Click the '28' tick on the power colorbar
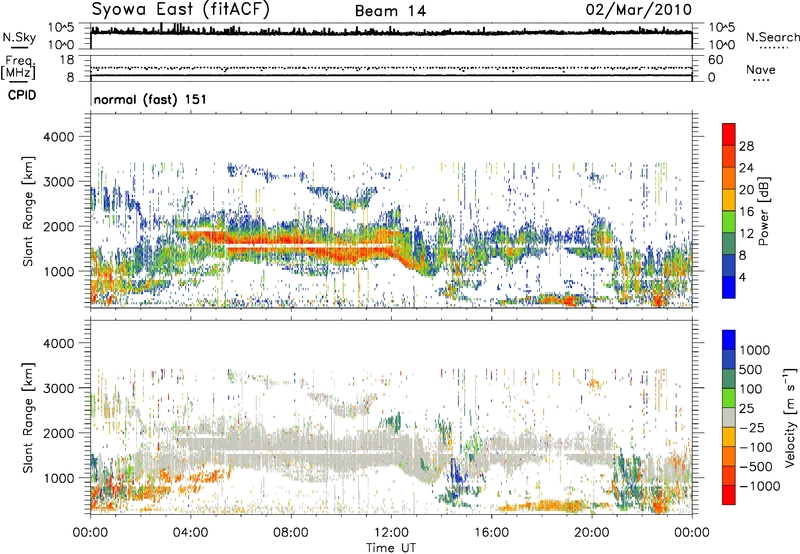 tap(746, 146)
